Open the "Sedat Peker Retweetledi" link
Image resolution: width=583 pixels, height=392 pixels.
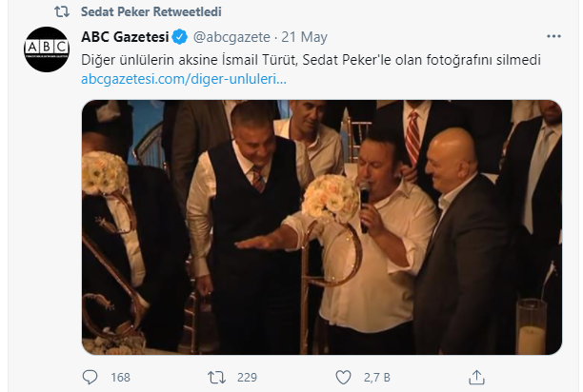tap(138, 11)
